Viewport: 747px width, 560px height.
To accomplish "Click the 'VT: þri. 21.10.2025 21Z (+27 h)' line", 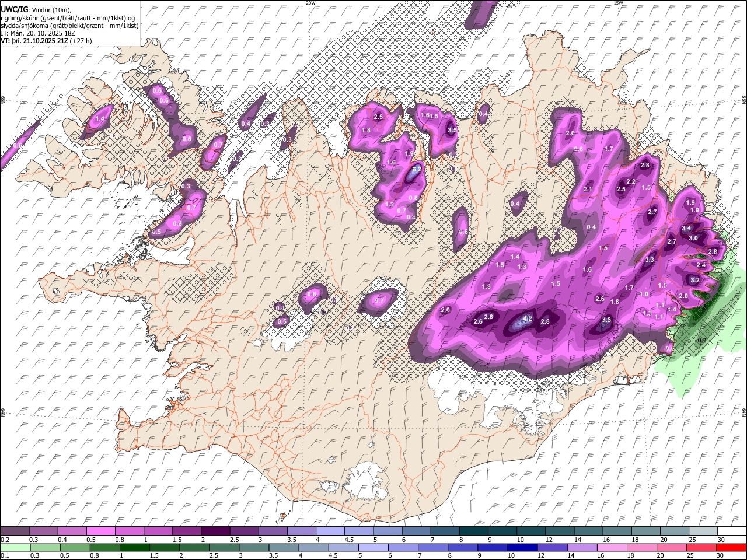I will tap(46, 41).
